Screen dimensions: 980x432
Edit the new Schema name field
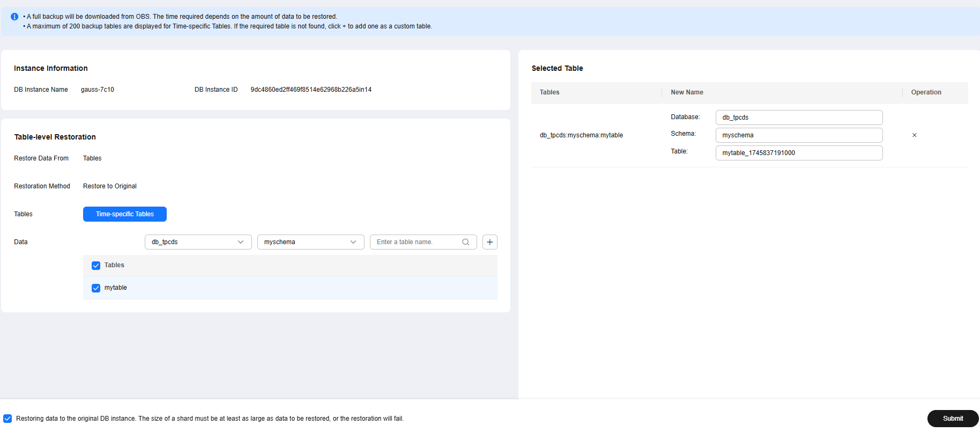point(799,135)
